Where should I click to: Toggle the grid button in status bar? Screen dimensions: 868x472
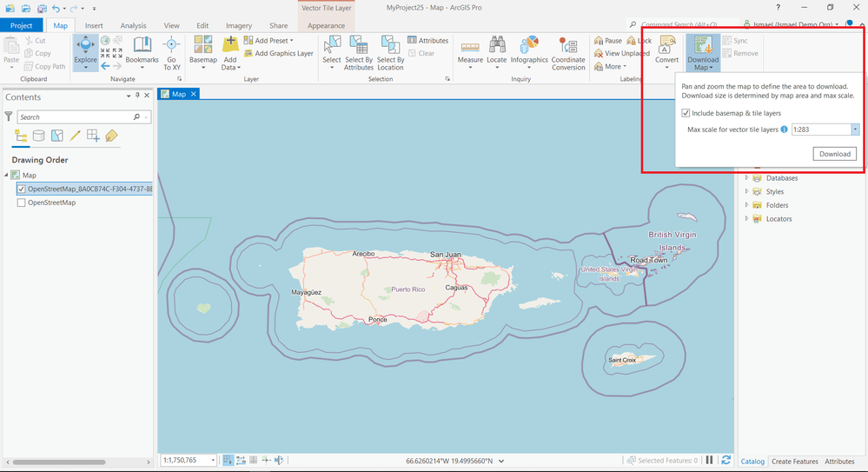tap(253, 460)
